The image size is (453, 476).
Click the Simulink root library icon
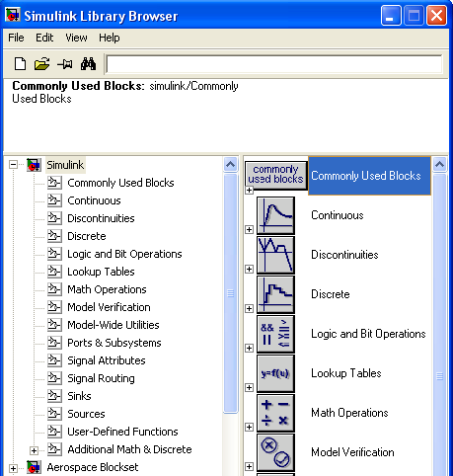point(34,165)
